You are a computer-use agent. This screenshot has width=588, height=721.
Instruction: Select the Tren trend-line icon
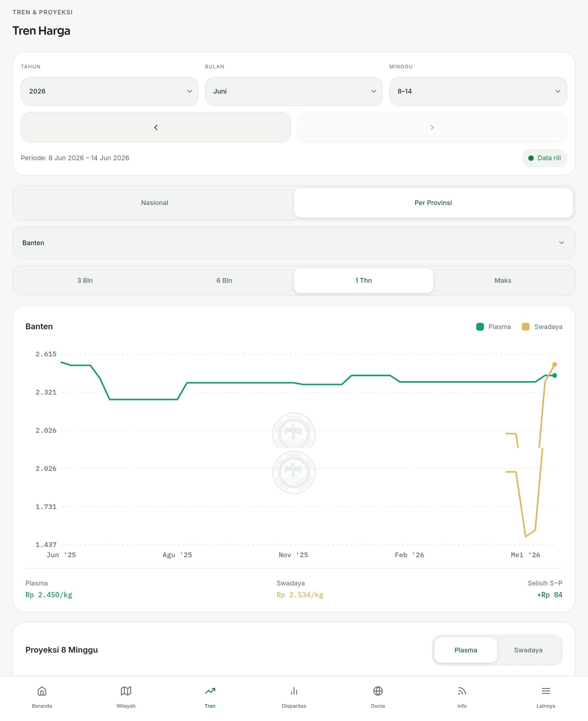point(210,691)
